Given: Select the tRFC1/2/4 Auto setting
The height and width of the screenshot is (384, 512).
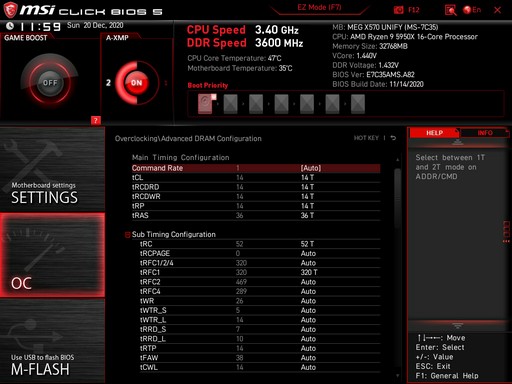Looking at the screenshot, I should pyautogui.click(x=308, y=263).
